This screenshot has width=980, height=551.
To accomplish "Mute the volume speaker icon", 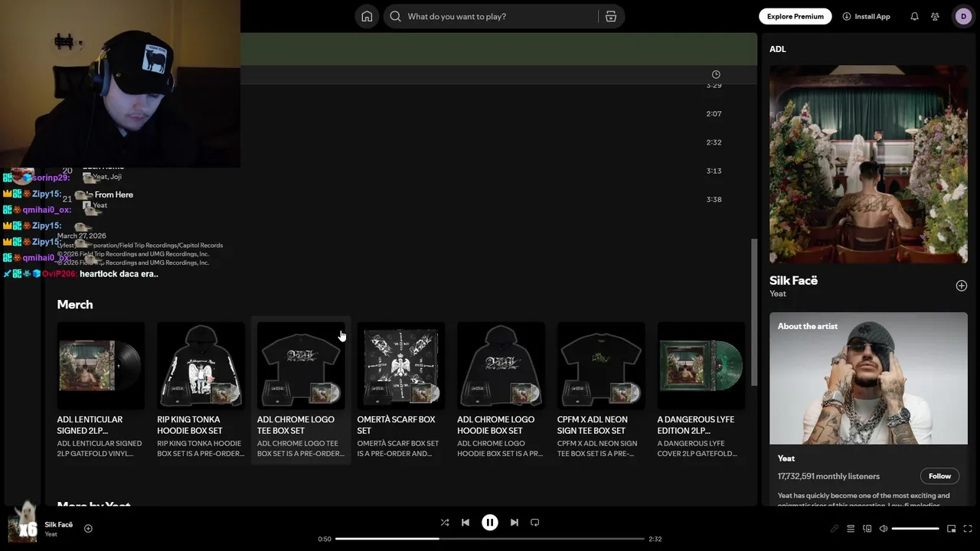I will [x=884, y=529].
